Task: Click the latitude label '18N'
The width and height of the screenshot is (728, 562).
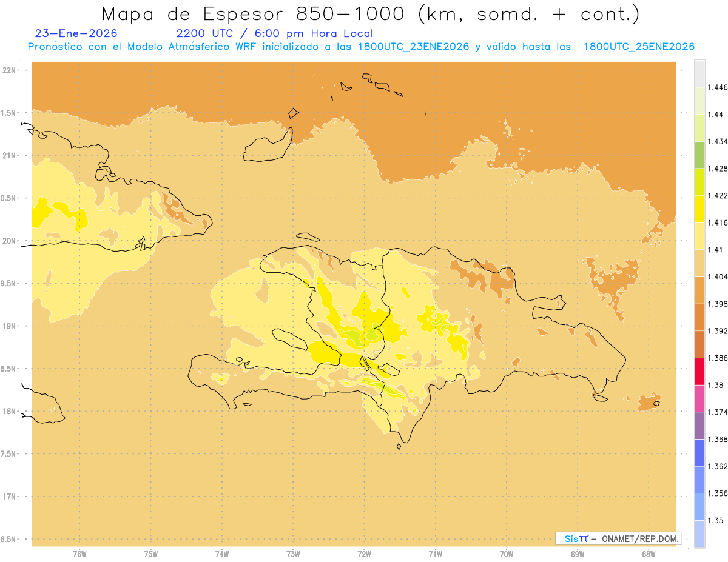Action: click(10, 411)
